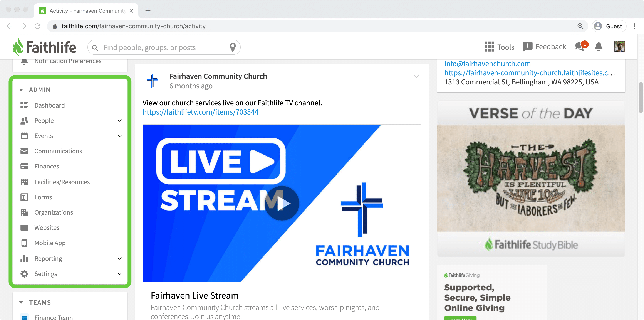Open the faithlifetv.com/items/703544 link

point(200,112)
